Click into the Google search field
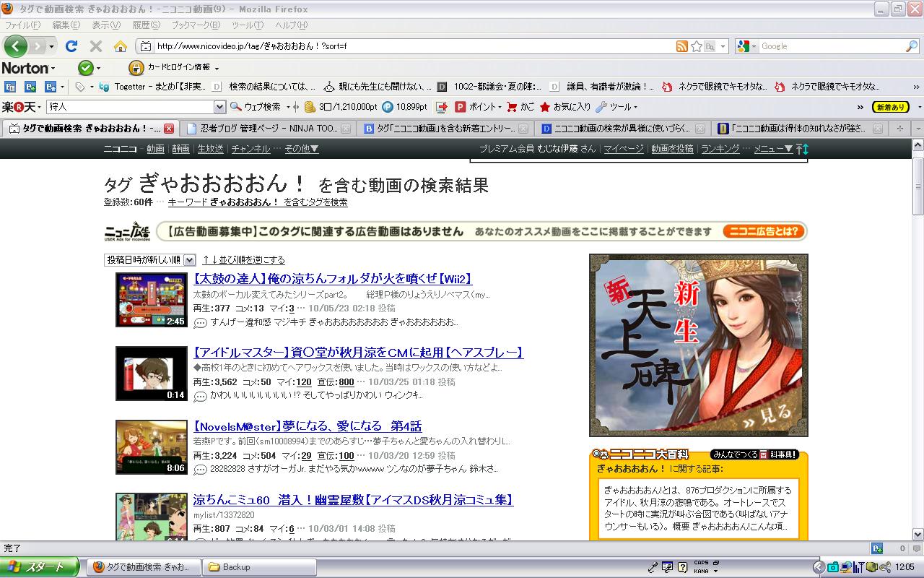924x578 pixels. coord(832,46)
